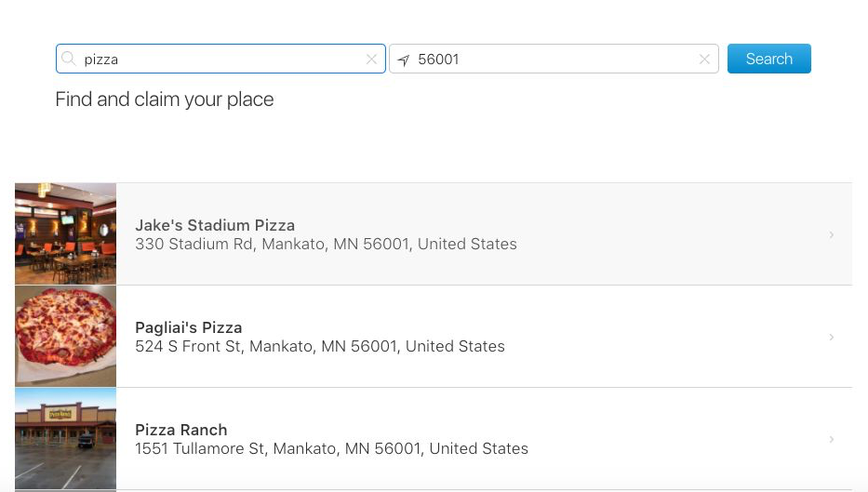Expand Pagliai's Pizza row chevron
Image resolution: width=868 pixels, height=492 pixels.
point(832,337)
